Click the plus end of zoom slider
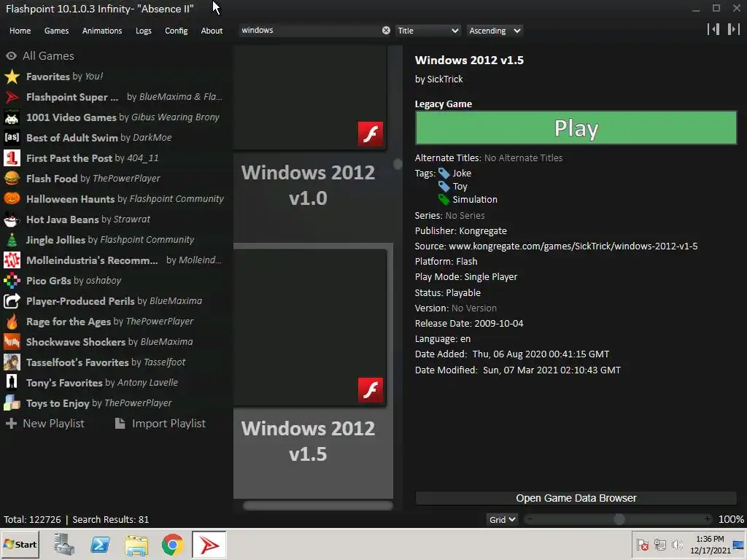 pos(708,519)
